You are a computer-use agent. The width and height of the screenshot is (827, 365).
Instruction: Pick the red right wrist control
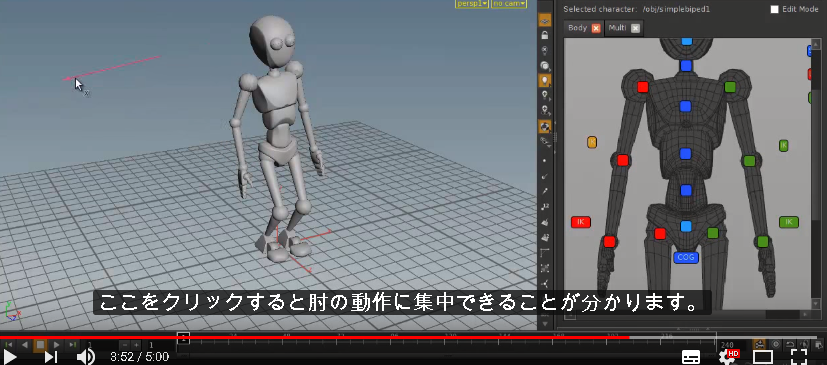[609, 242]
